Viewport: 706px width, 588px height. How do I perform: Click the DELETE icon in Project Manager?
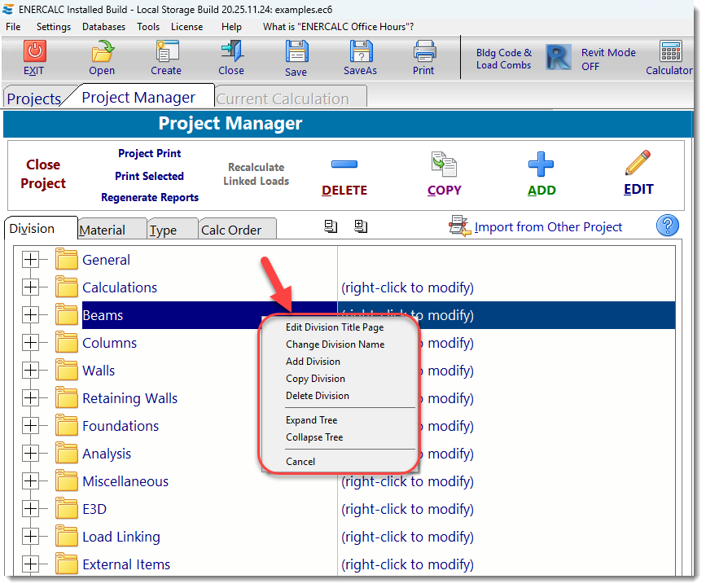pos(344,167)
